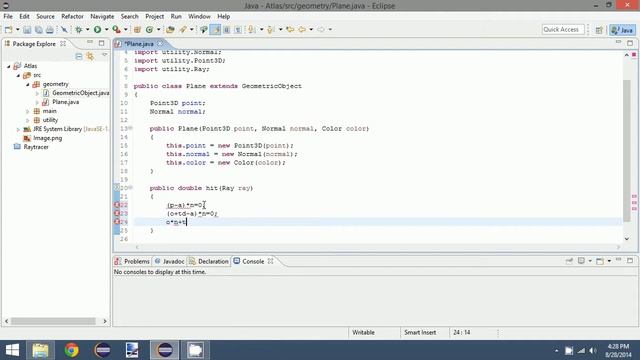
Task: Click the New Java Package icon
Action: coord(137,30)
